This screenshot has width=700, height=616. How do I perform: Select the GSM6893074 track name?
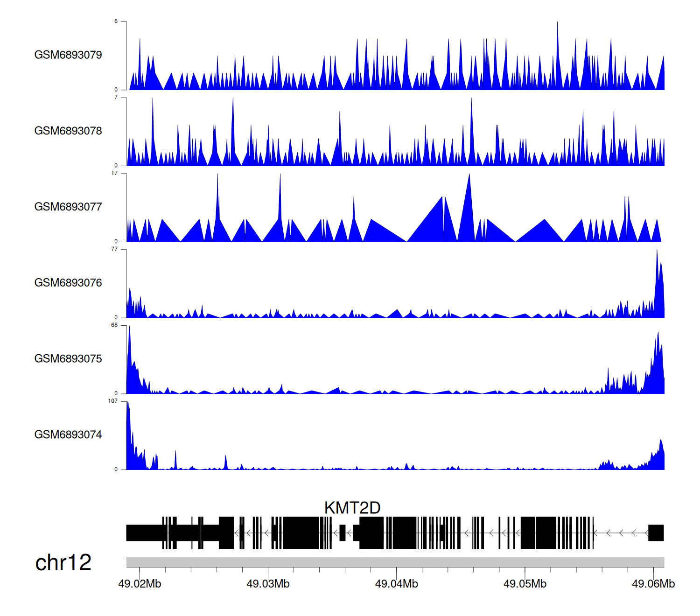point(68,435)
